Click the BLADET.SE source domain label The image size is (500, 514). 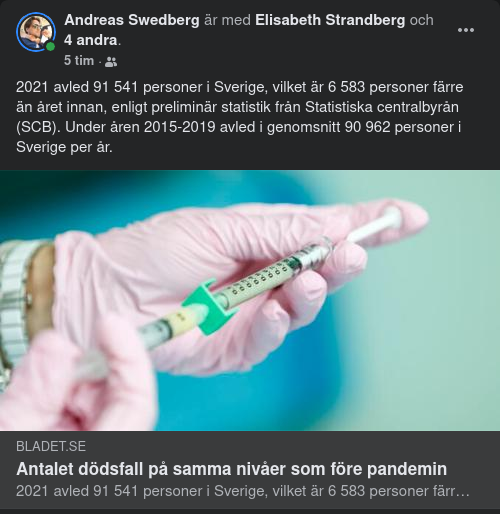[x=51, y=446]
